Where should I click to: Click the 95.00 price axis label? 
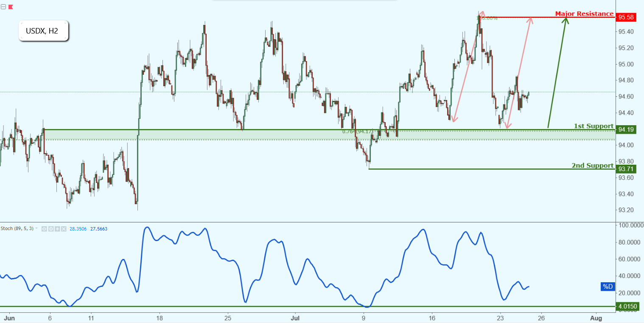[x=626, y=65]
